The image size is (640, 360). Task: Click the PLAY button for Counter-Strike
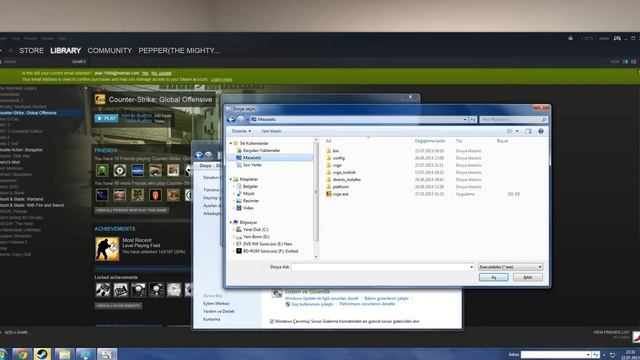click(106, 118)
